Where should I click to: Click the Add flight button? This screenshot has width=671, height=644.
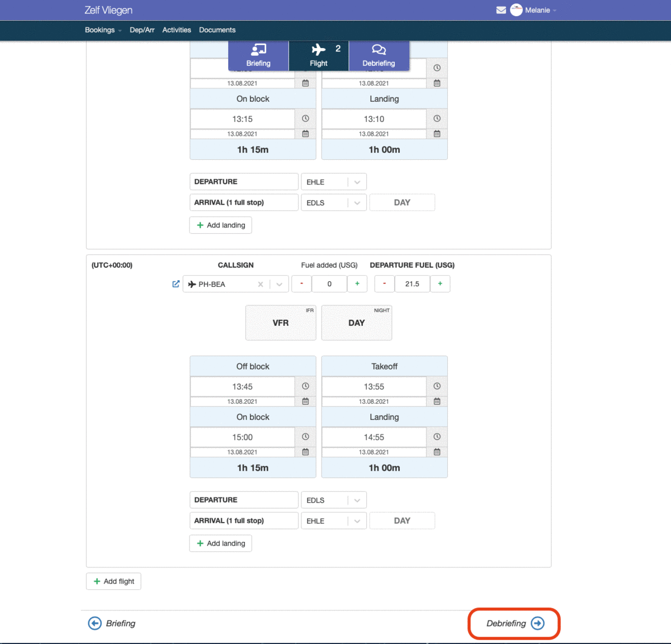click(x=114, y=581)
